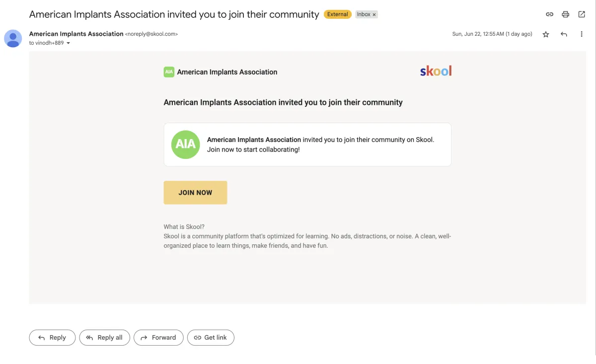
Task: Expand recipient details arrow next to vinodh+889
Action: (68, 43)
